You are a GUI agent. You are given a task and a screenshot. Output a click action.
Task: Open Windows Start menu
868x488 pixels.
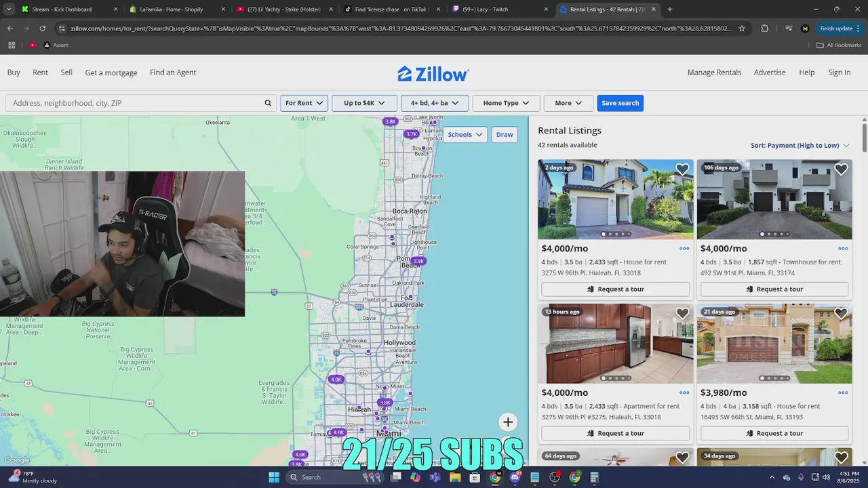(274, 477)
